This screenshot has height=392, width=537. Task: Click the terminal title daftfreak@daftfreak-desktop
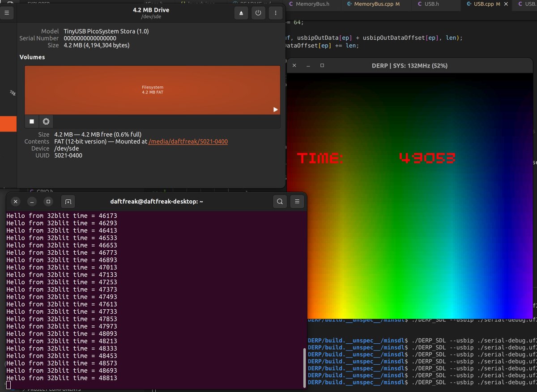(157, 202)
